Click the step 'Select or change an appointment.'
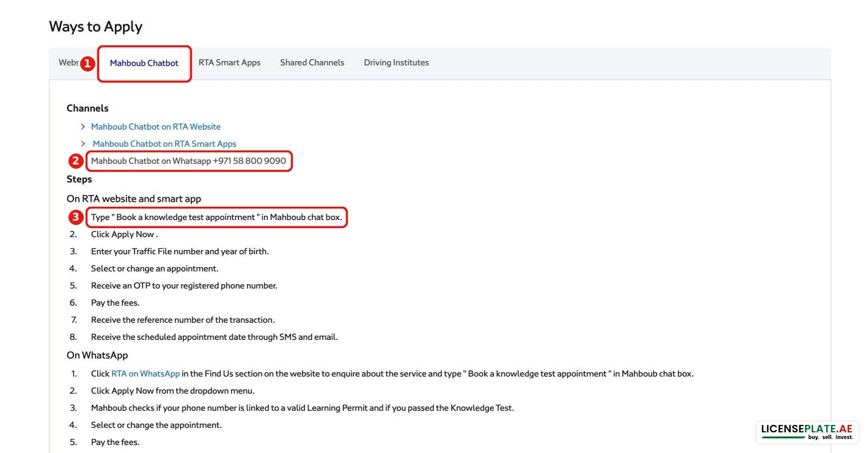868x453 pixels. coord(155,268)
